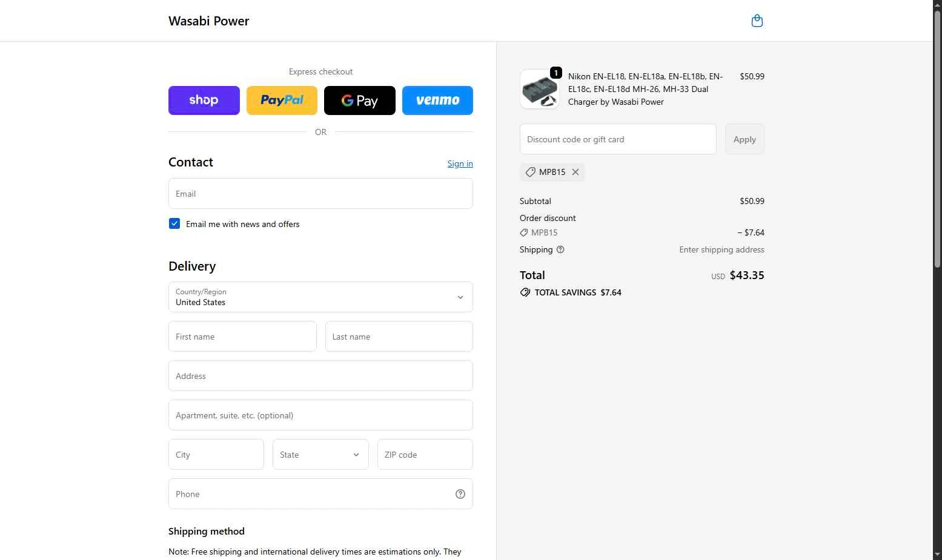Open the shopping bag cart icon
Image resolution: width=942 pixels, height=560 pixels.
click(757, 21)
